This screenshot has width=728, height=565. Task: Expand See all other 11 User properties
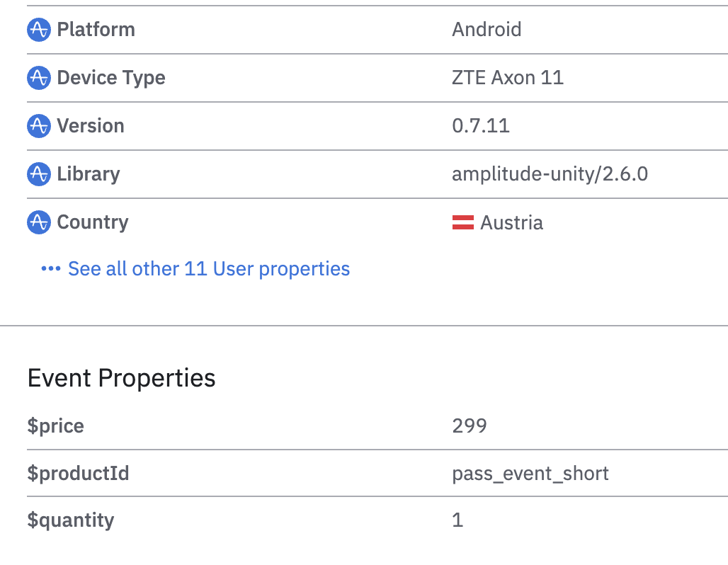coord(208,269)
